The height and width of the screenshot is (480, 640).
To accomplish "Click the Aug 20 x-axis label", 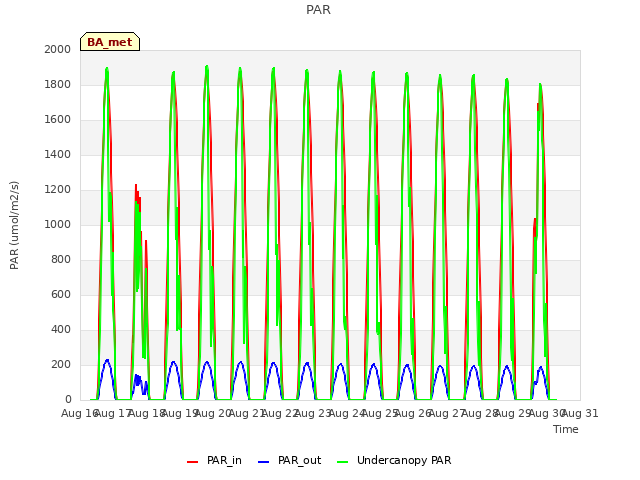I will [x=213, y=413].
